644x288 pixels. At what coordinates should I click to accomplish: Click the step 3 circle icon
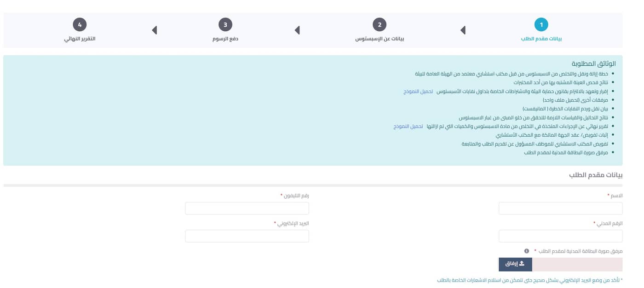click(x=225, y=25)
